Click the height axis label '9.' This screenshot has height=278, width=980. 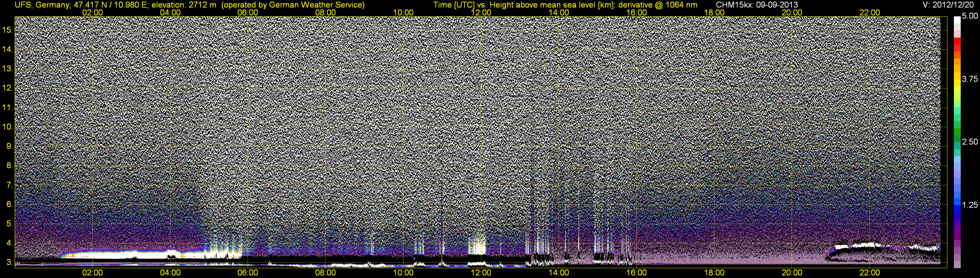pos(10,146)
